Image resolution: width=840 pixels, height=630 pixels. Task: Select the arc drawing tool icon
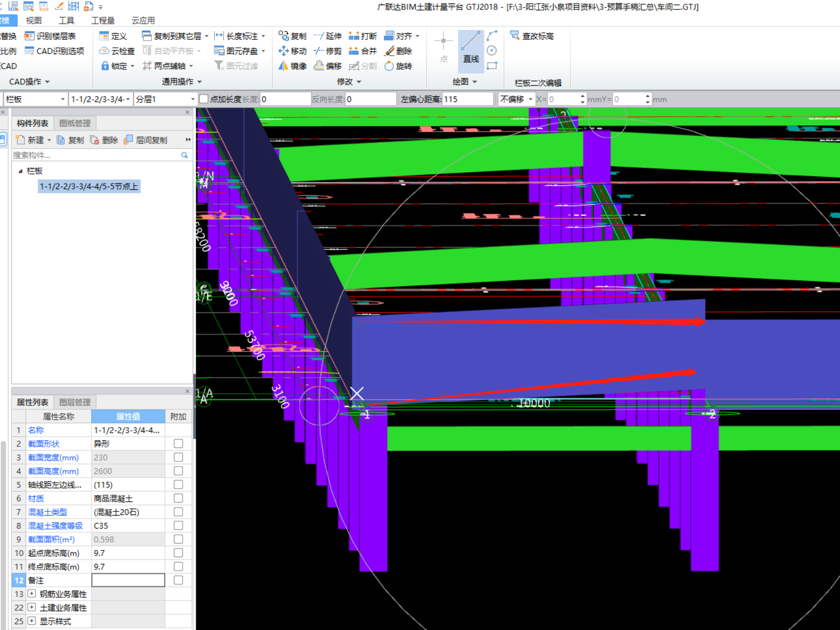[492, 35]
